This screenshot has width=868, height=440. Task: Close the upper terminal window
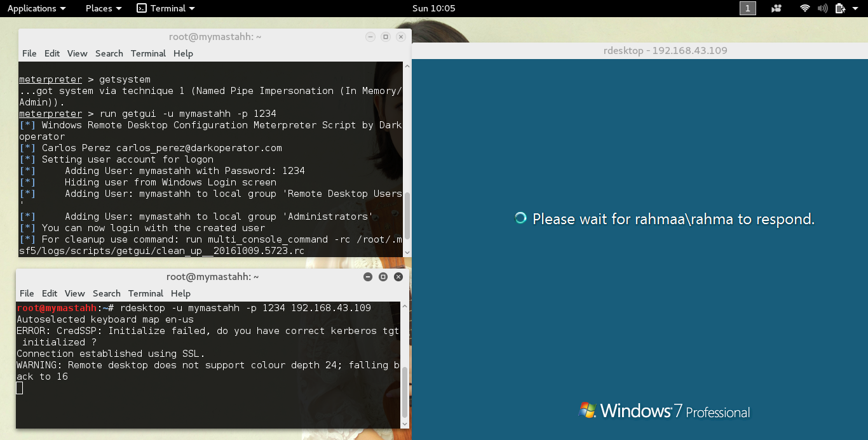pos(401,37)
